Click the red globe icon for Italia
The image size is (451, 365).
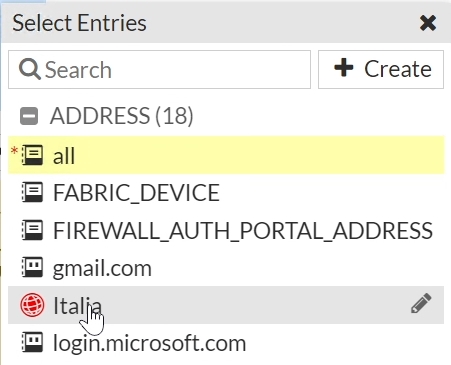click(x=32, y=305)
